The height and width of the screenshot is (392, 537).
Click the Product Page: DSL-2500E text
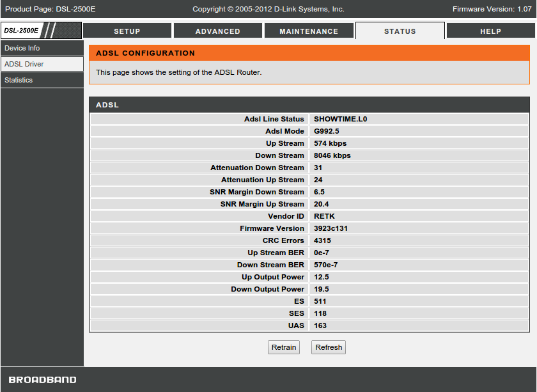click(x=51, y=9)
